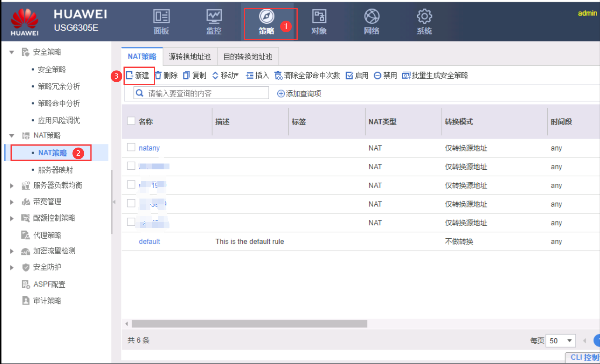This screenshot has width=600, height=364.
Task: Click the horizontal scrollbar under the table
Action: [x=249, y=324]
